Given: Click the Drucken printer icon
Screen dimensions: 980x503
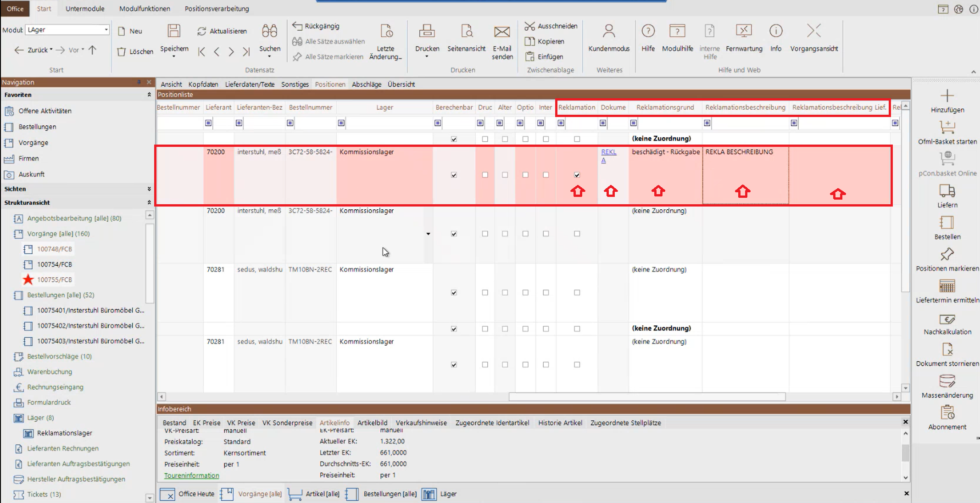Looking at the screenshot, I should (x=427, y=31).
